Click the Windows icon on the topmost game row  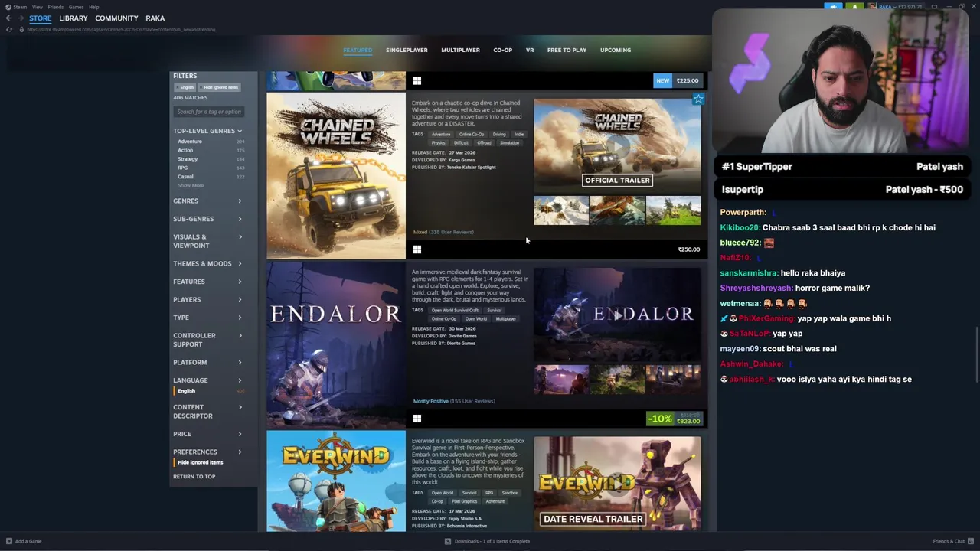point(417,80)
